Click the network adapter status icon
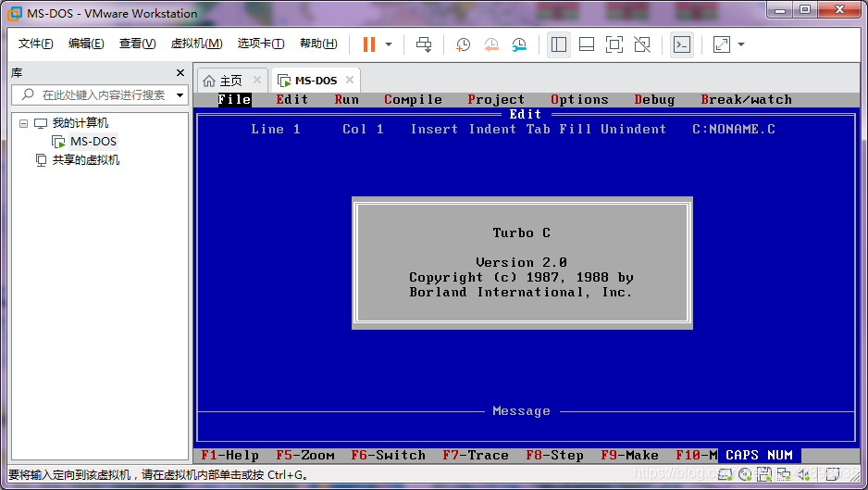 point(784,474)
